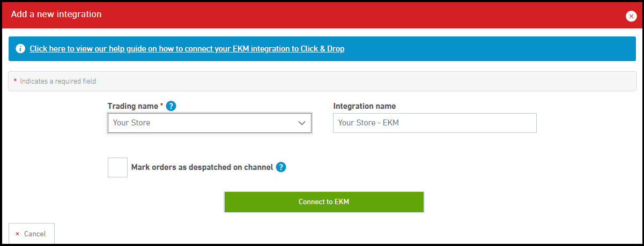Click empty area of the blue help banner
The height and width of the screenshot is (246, 644).
(x=483, y=49)
